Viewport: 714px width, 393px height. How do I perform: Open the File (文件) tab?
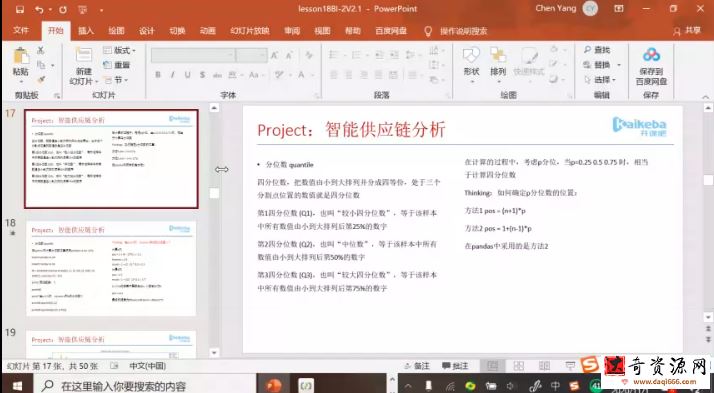21,31
